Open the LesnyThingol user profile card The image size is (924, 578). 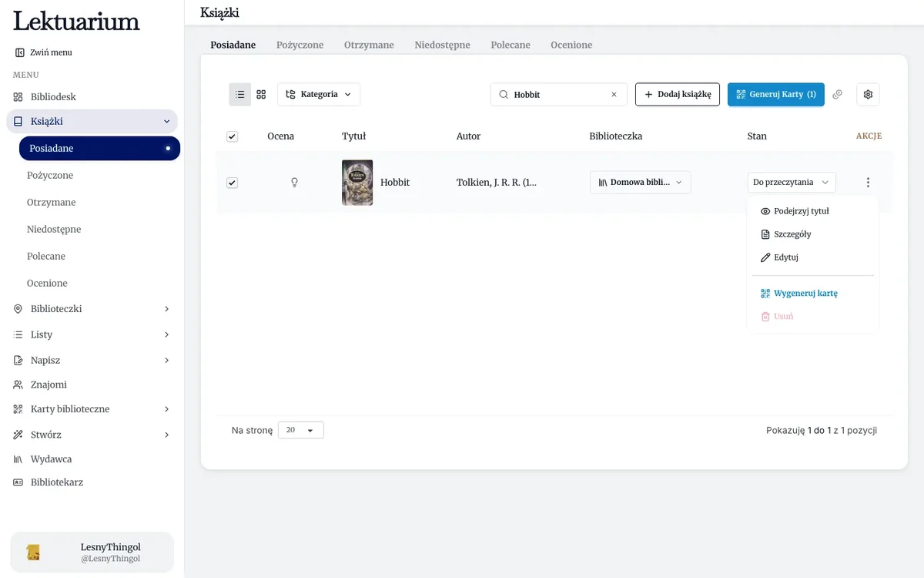(x=92, y=553)
